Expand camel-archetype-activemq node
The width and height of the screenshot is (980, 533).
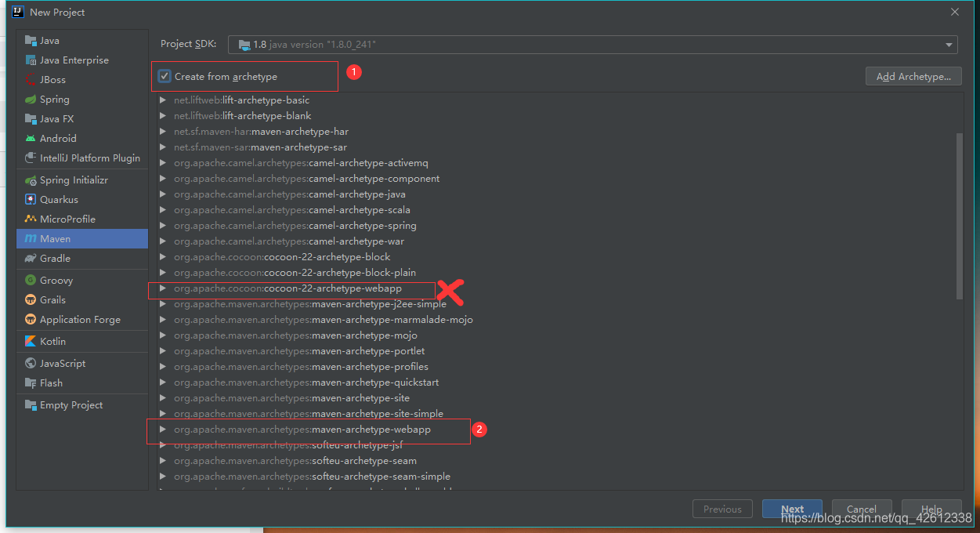click(163, 163)
